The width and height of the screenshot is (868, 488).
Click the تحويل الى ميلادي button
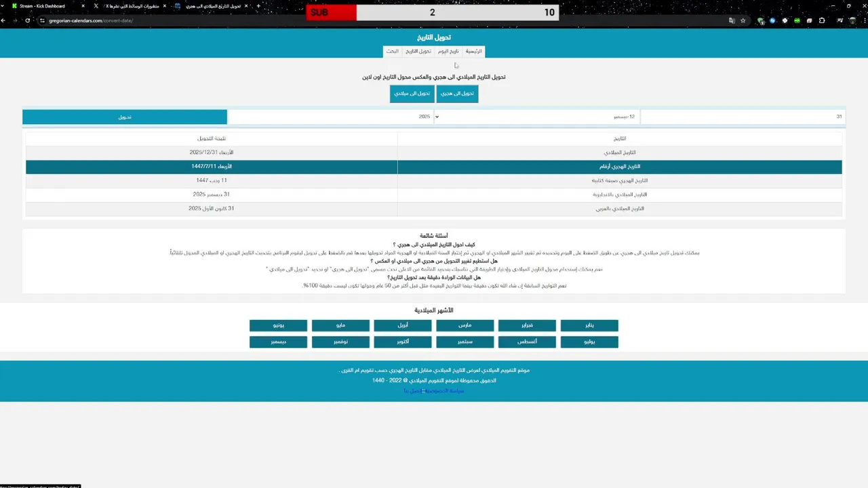click(412, 94)
